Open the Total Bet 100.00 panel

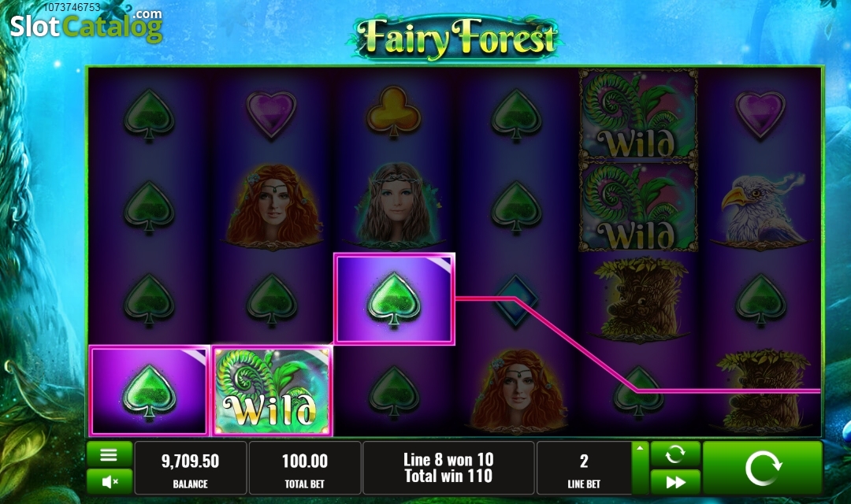coord(304,468)
